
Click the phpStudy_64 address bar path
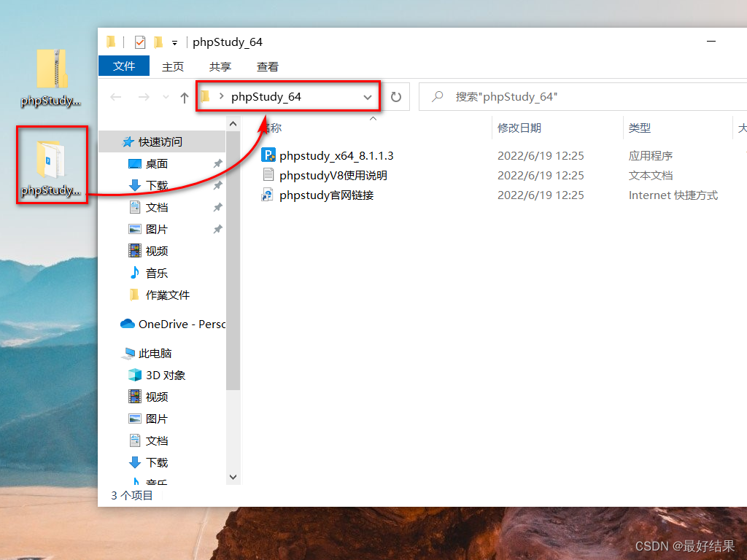266,97
